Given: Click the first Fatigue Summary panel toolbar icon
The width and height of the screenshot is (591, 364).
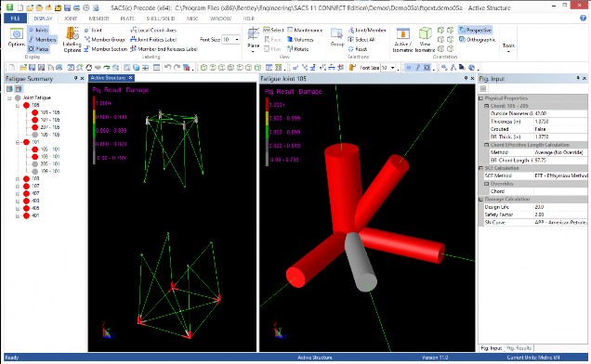Looking at the screenshot, I should pos(10,88).
